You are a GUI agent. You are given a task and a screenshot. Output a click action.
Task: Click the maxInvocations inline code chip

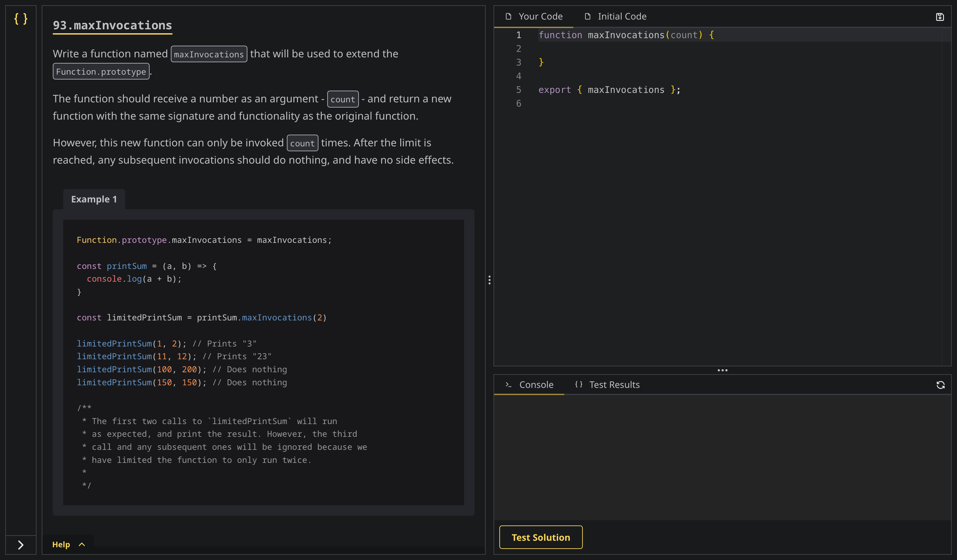click(x=209, y=54)
